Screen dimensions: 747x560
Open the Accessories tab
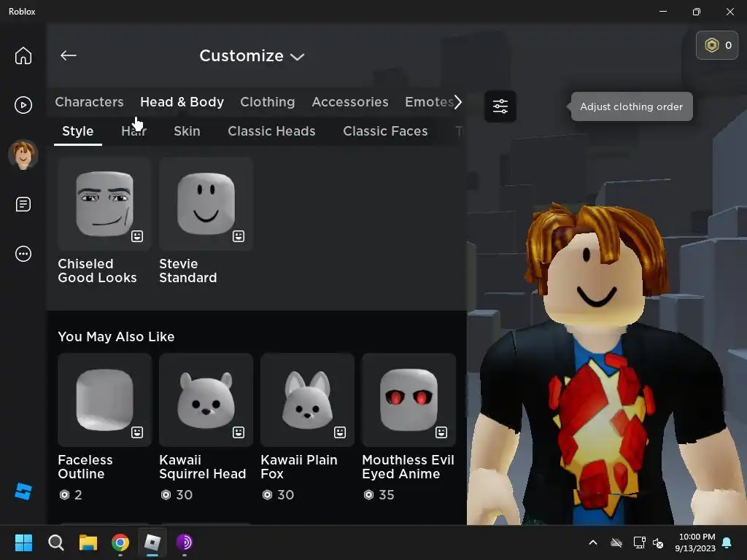350,102
